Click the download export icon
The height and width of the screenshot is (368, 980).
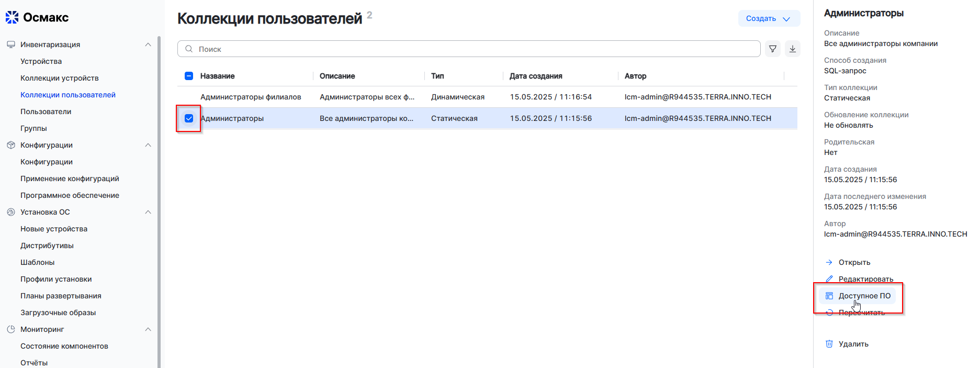click(792, 49)
